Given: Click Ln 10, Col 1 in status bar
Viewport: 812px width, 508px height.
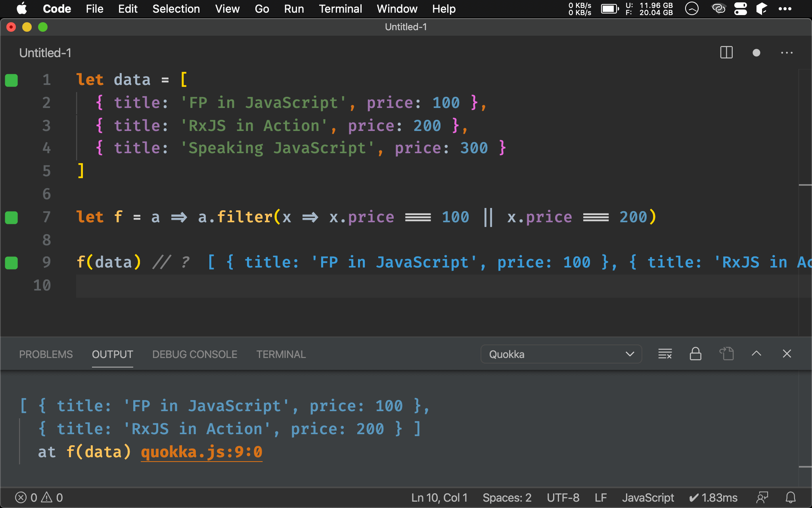Looking at the screenshot, I should (439, 498).
